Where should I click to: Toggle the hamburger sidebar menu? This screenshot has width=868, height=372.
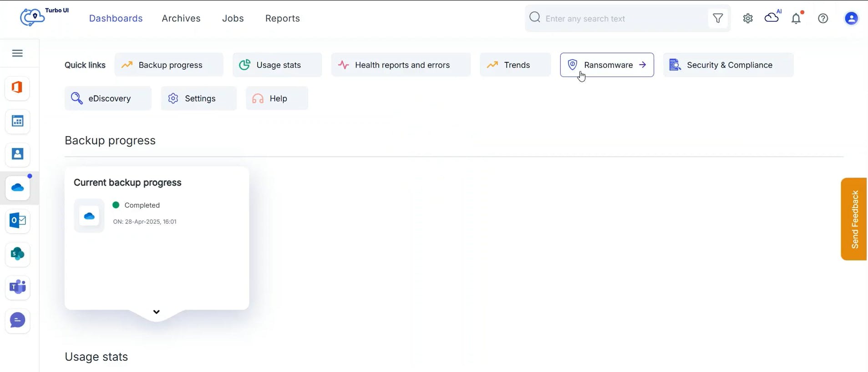point(17,53)
